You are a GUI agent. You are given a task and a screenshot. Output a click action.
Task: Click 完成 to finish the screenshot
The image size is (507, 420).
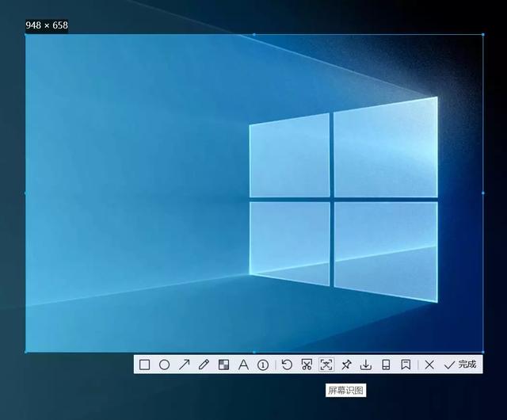click(x=460, y=365)
